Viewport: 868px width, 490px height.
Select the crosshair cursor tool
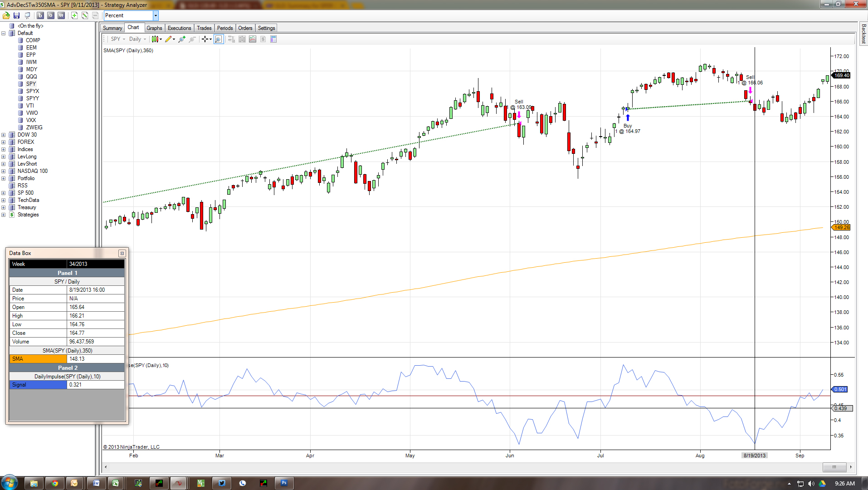pyautogui.click(x=206, y=39)
